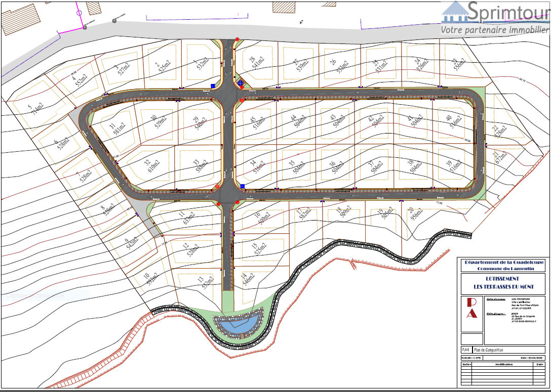Click the blue square marker near lot 34

pyautogui.click(x=243, y=186)
